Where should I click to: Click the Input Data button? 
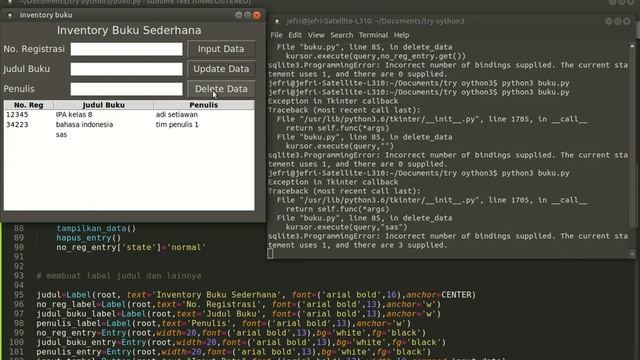tap(221, 49)
